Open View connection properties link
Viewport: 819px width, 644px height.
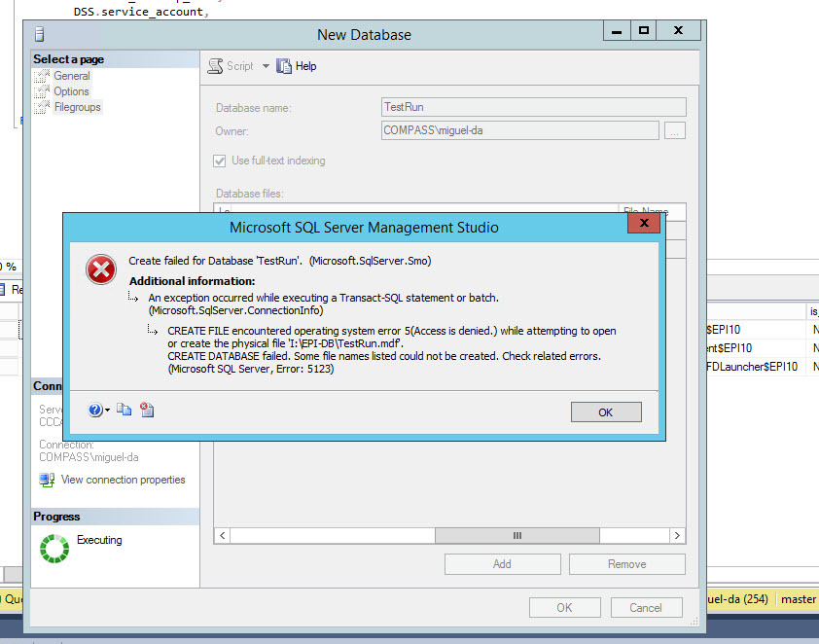point(123,480)
